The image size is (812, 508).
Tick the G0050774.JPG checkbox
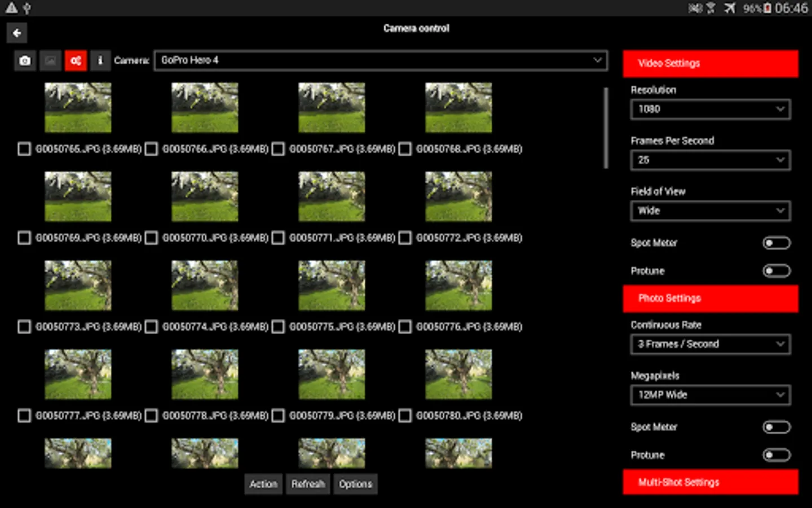coord(151,327)
